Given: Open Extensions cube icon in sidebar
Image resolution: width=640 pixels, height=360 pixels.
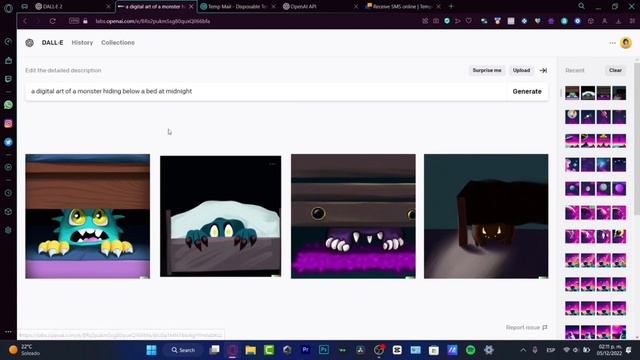Looking at the screenshot, I should [8, 212].
